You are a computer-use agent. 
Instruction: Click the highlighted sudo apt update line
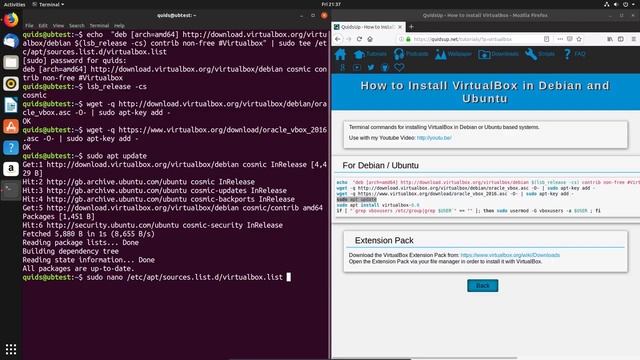pyautogui.click(x=356, y=200)
